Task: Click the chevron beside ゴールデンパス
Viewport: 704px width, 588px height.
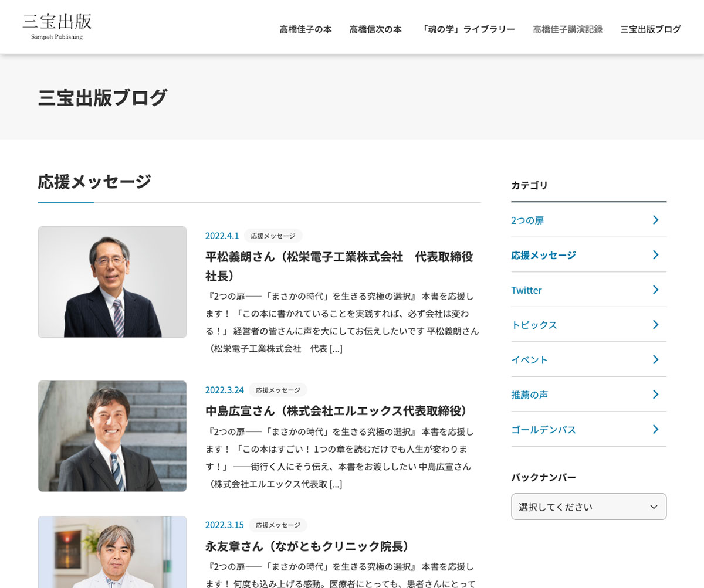Action: click(655, 429)
